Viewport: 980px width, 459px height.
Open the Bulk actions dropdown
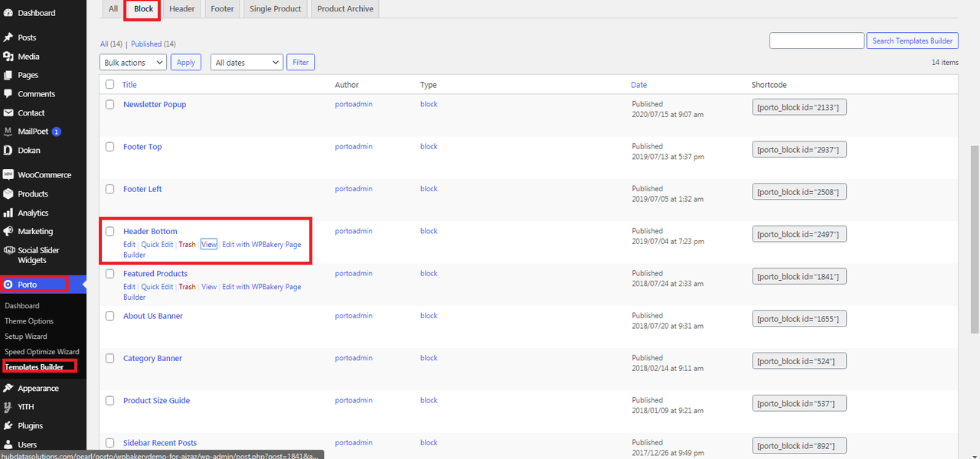pos(133,63)
